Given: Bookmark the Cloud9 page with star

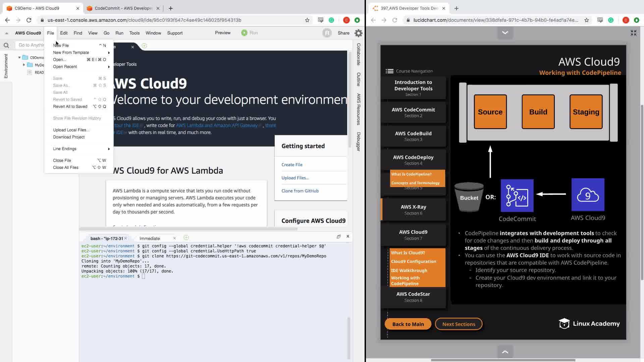Looking at the screenshot, I should coord(307,20).
